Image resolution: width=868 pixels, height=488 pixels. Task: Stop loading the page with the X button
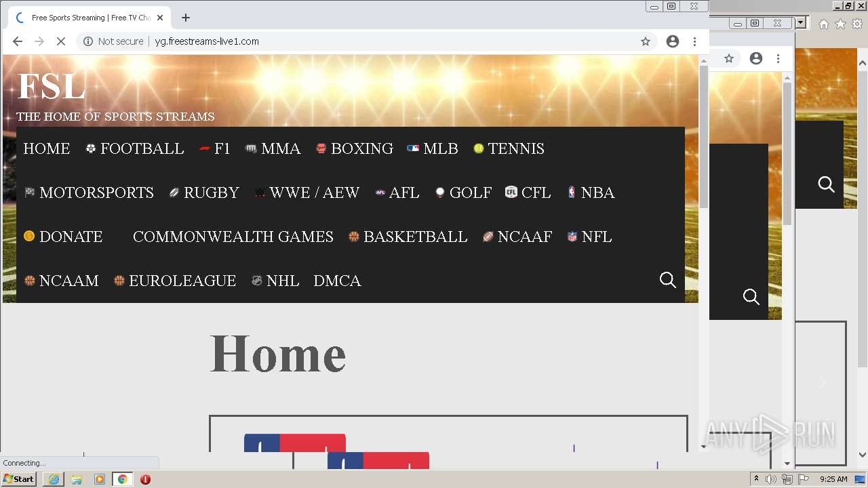coord(60,41)
